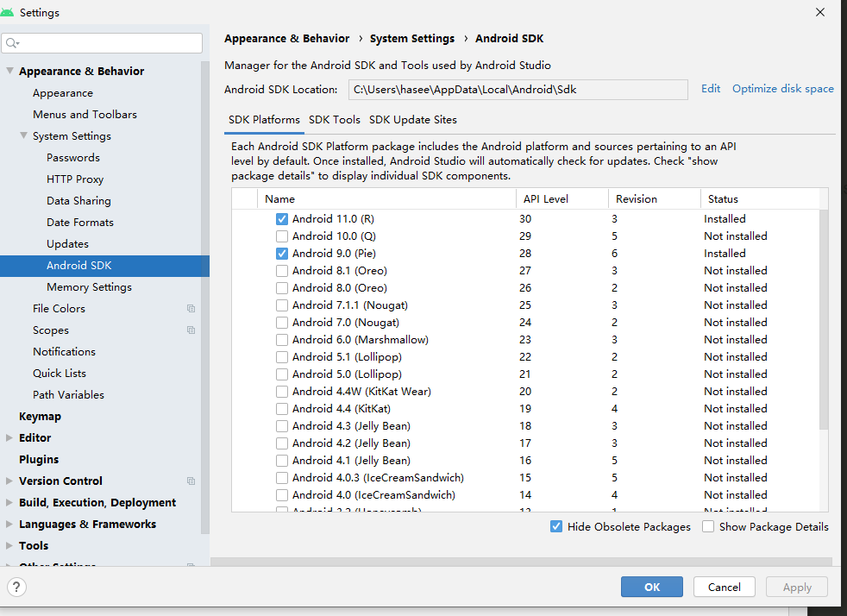Image resolution: width=847 pixels, height=616 pixels.
Task: Switch to the SDK Tools tab
Action: pyautogui.click(x=335, y=120)
